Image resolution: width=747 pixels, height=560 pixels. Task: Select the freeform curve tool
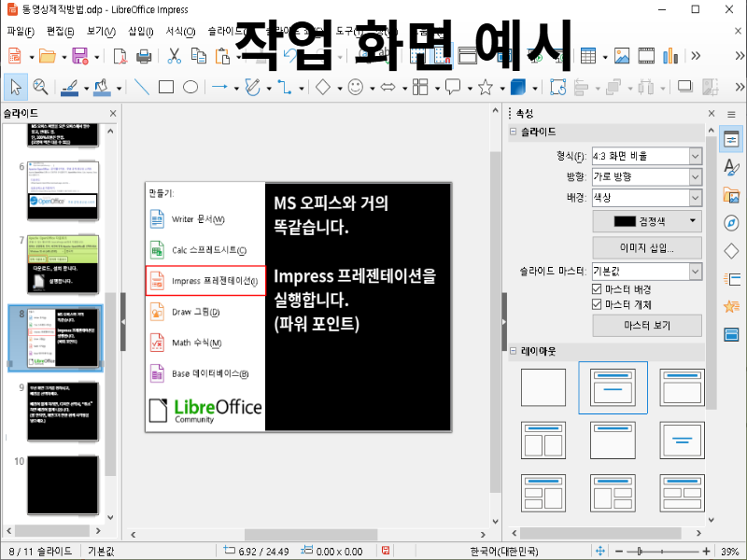click(x=252, y=87)
